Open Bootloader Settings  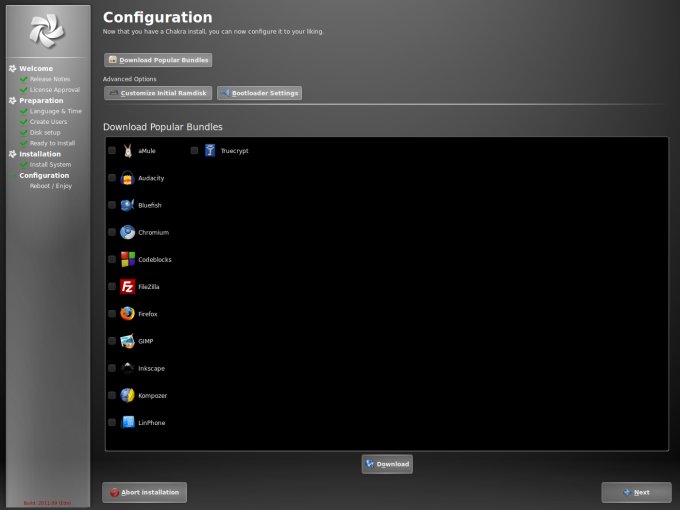pyautogui.click(x=259, y=93)
